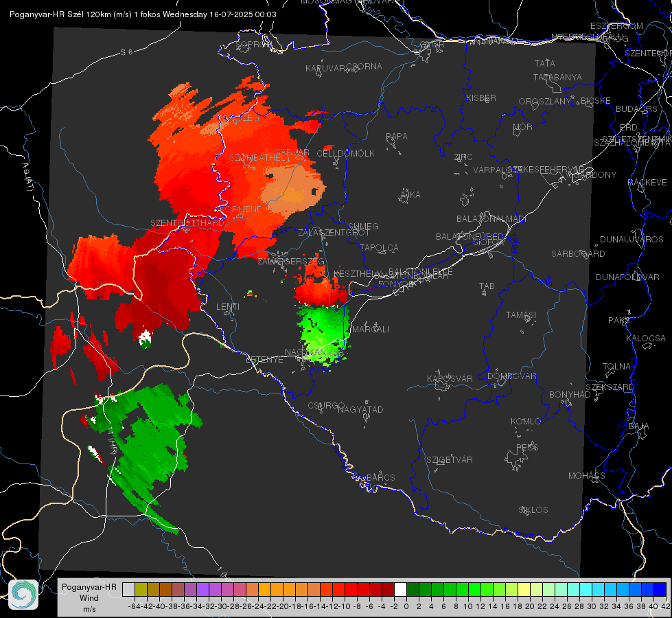This screenshot has height=618, width=672.
Task: Select the PAPA city label
Action: [x=397, y=137]
